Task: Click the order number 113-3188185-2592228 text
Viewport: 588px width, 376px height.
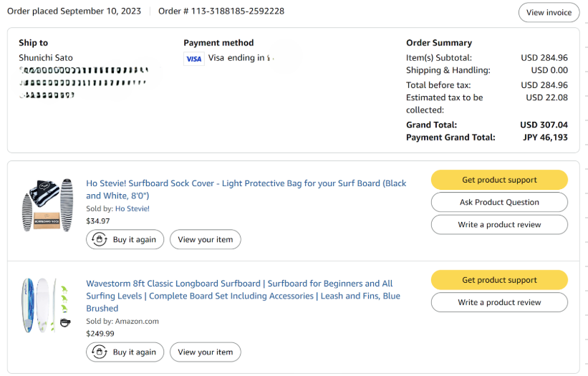Action: tap(237, 11)
